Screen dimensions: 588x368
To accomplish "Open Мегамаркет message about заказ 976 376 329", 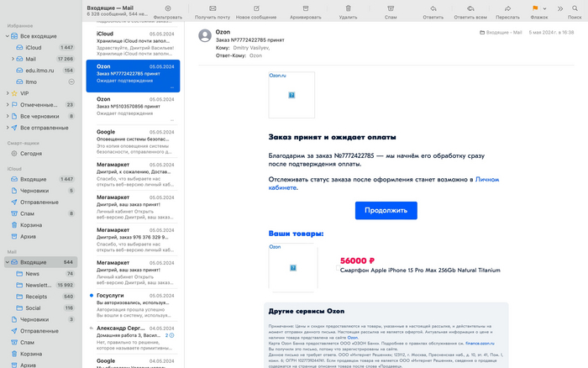I will (x=133, y=239).
